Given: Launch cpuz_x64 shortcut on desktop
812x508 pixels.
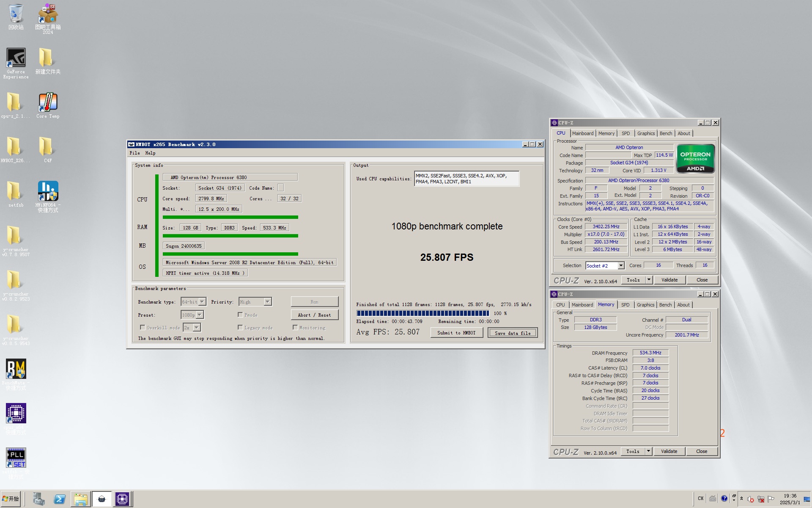Looking at the screenshot, I should click(16, 419).
